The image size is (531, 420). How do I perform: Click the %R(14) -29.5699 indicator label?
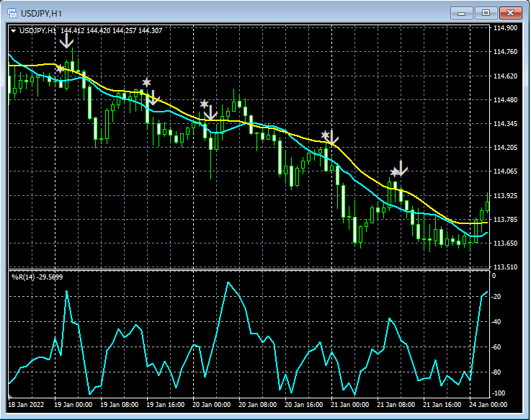[x=37, y=277]
